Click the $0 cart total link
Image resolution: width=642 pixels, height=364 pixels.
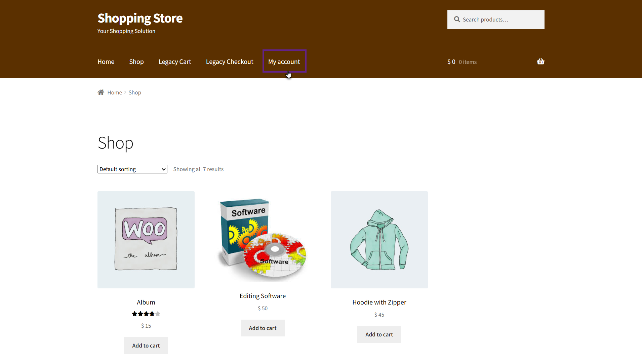(451, 62)
